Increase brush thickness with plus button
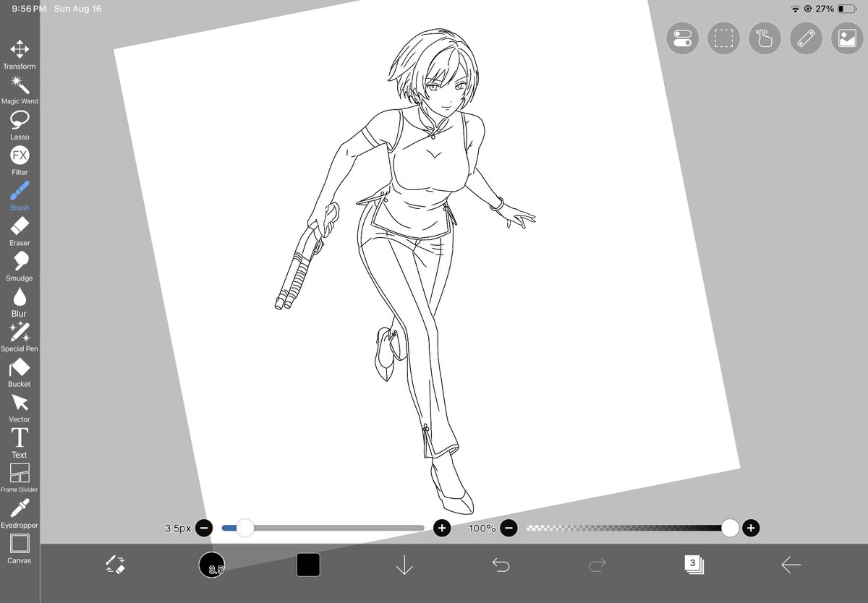Viewport: 868px width, 603px height. coord(442,529)
